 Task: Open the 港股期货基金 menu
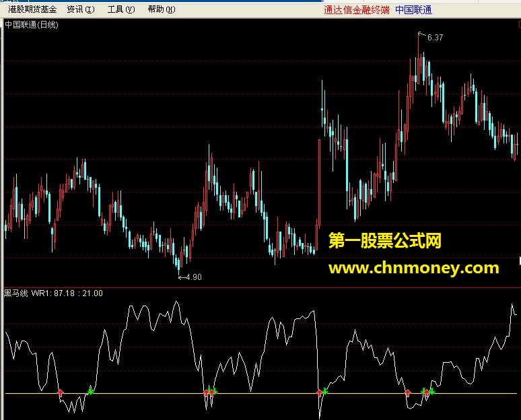click(32, 9)
